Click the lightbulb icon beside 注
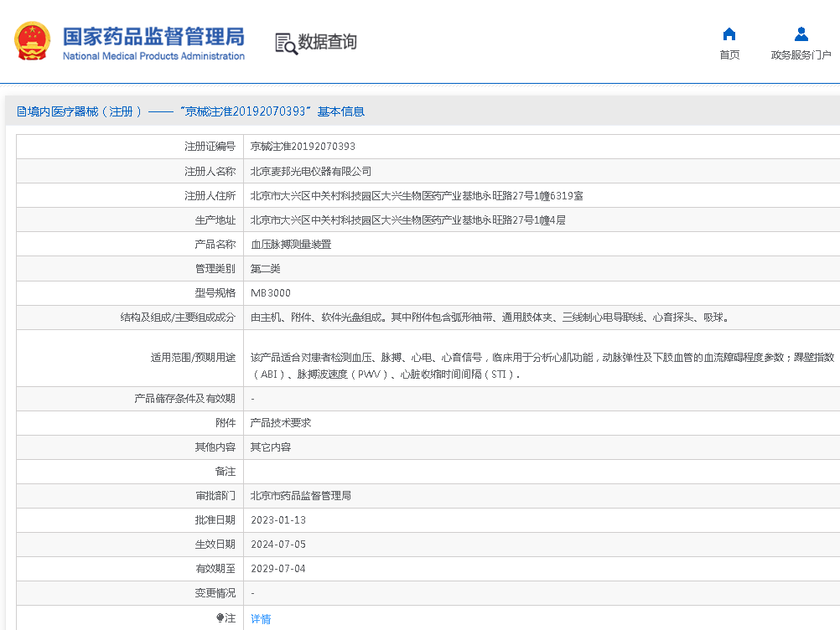840x630 pixels. (x=220, y=618)
